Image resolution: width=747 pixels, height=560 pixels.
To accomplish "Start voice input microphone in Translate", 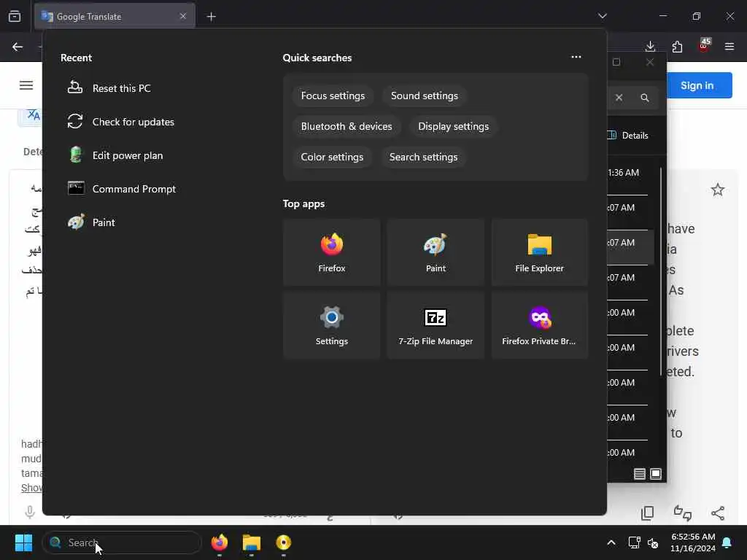I will tap(29, 512).
